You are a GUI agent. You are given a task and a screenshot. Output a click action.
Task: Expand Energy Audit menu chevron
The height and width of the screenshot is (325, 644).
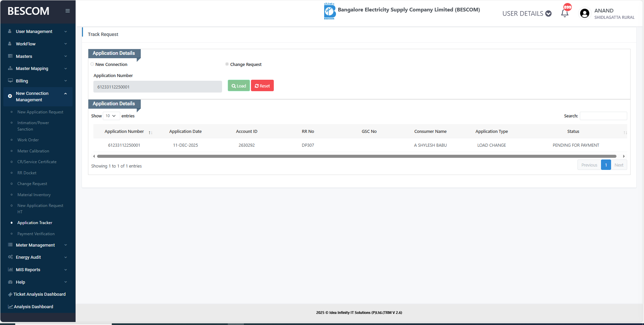[66, 257]
